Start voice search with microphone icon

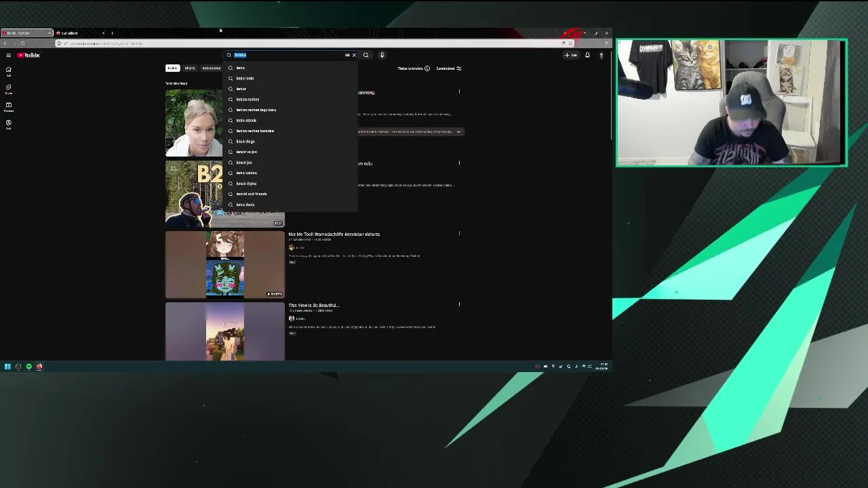pos(382,55)
